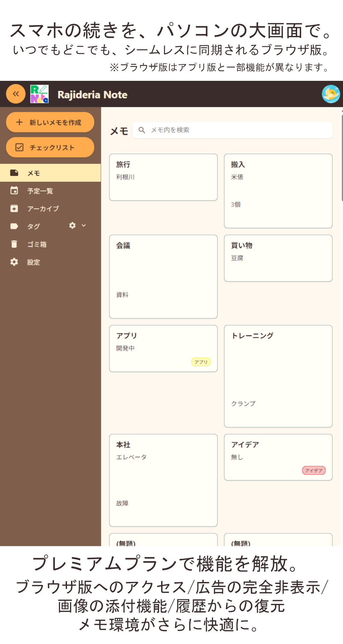Open user profile avatar
This screenshot has height=644, width=343.
point(331,94)
